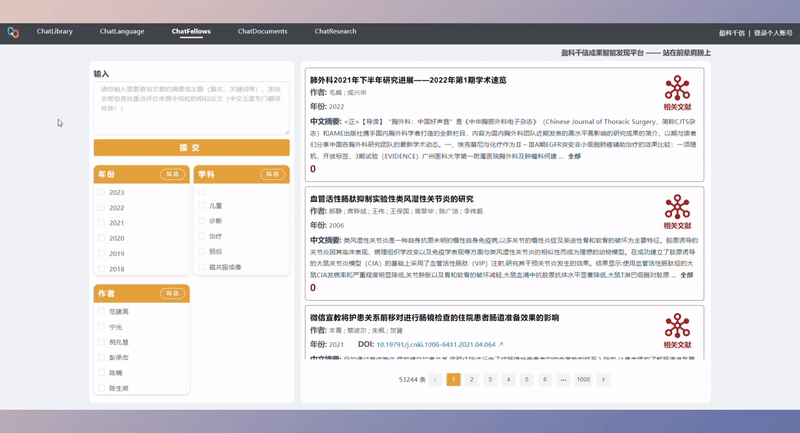Open the external DOI link arrow icon
The width and height of the screenshot is (800, 433).
coord(500,345)
